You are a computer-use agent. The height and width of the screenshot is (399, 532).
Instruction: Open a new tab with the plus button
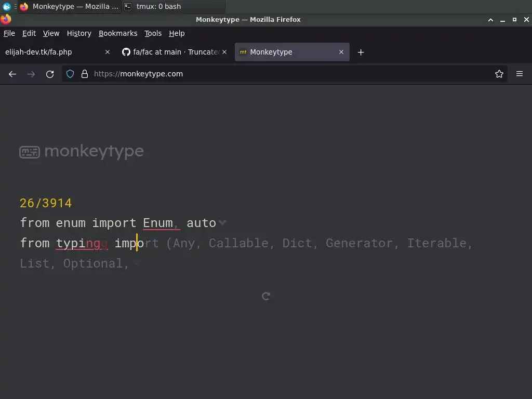tap(361, 52)
